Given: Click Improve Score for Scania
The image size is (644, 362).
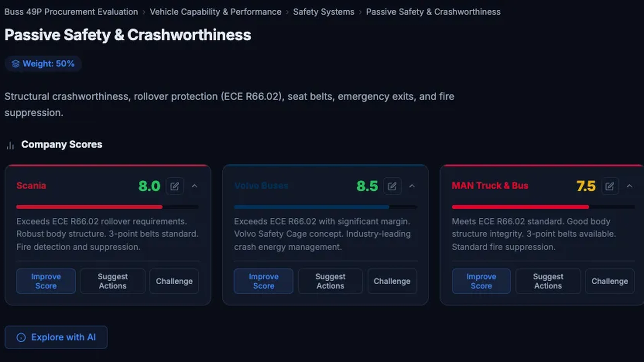Looking at the screenshot, I should (46, 281).
